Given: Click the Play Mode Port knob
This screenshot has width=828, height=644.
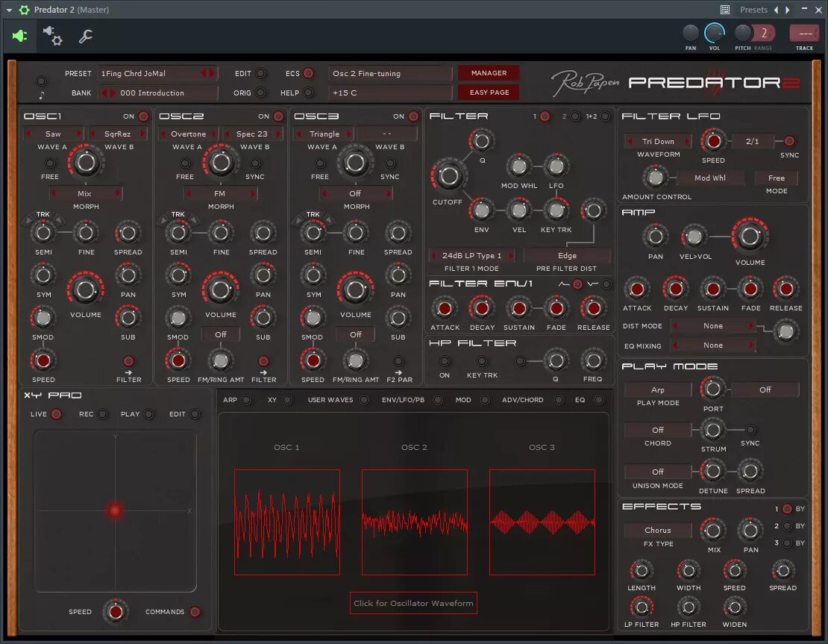Looking at the screenshot, I should tap(713, 390).
